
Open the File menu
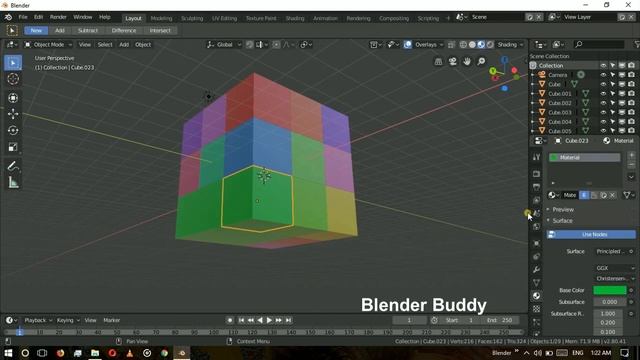(23, 18)
